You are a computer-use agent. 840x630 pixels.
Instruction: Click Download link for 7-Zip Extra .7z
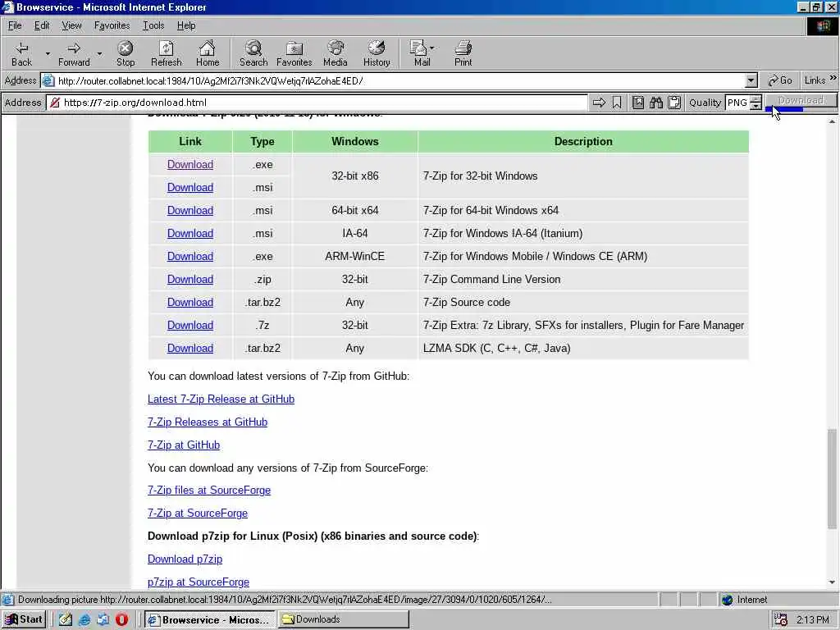(x=190, y=325)
